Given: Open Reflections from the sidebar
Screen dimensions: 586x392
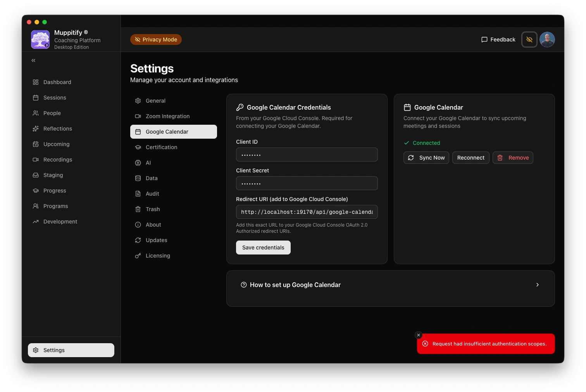Looking at the screenshot, I should point(58,129).
